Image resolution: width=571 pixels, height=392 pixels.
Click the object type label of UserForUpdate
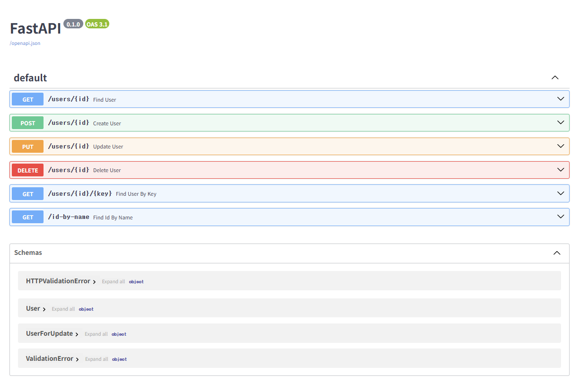[x=119, y=334]
